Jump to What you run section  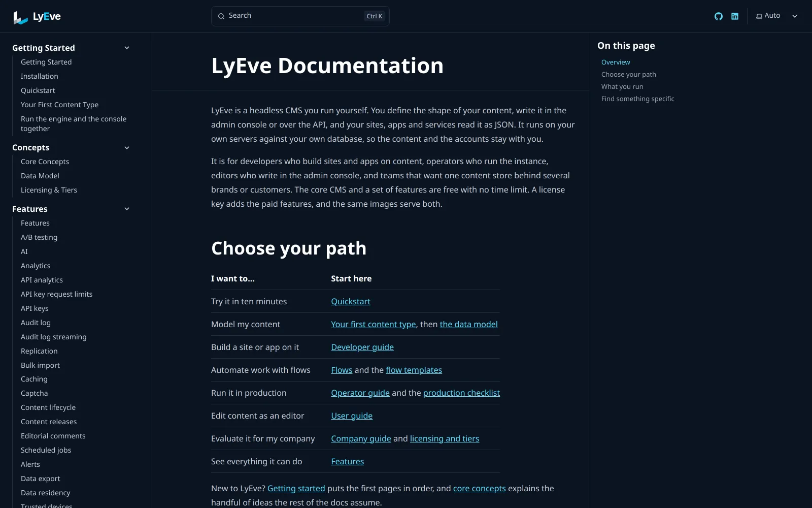coord(622,86)
